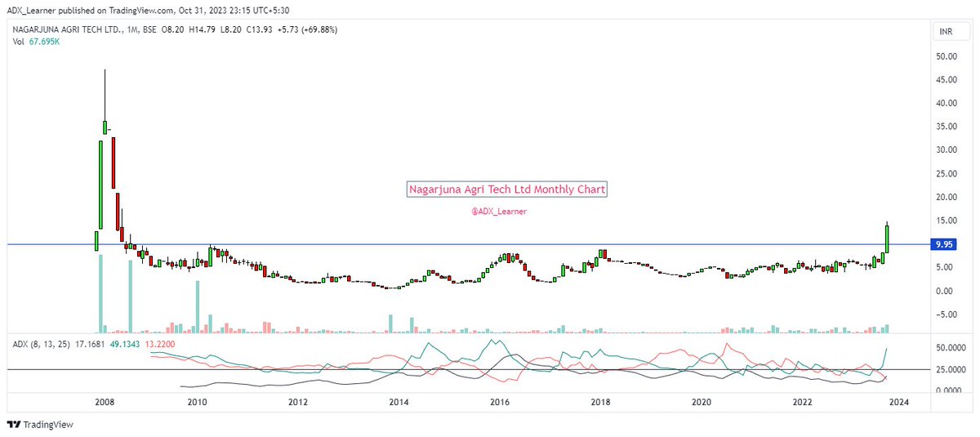Screen dimensions: 980x437
Task: Click 2018 on the time axis
Action: point(601,402)
